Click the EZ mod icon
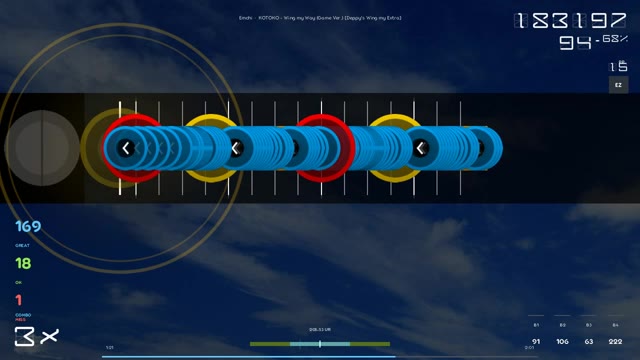 618,85
